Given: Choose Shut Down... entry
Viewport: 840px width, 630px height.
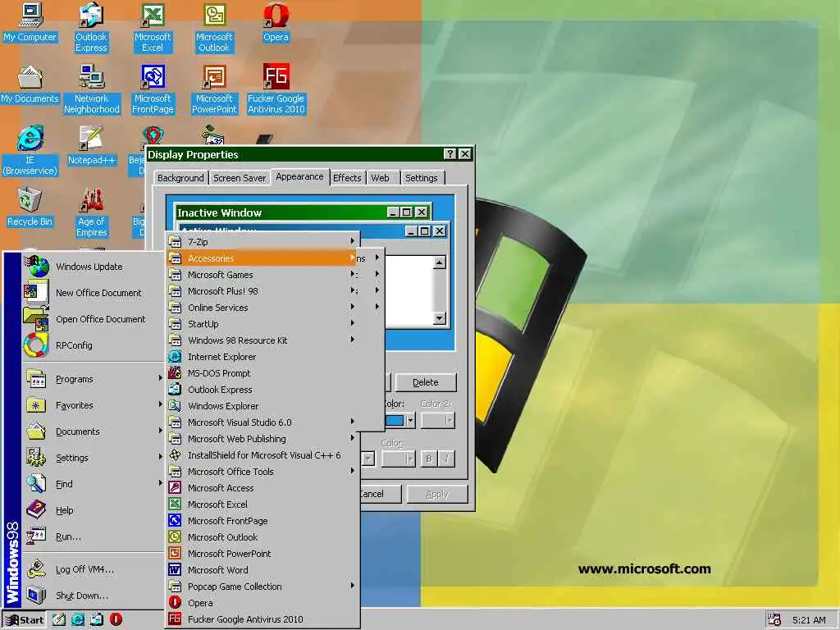Looking at the screenshot, I should point(94,596).
